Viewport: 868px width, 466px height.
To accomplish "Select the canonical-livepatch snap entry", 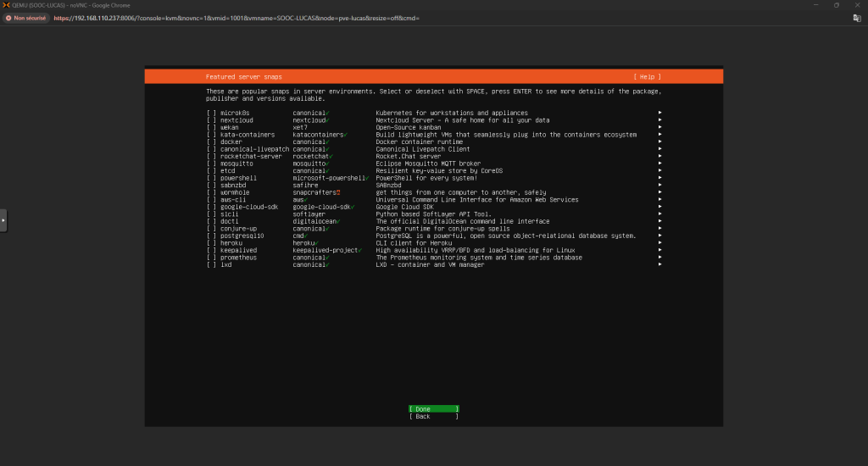I will click(x=249, y=149).
